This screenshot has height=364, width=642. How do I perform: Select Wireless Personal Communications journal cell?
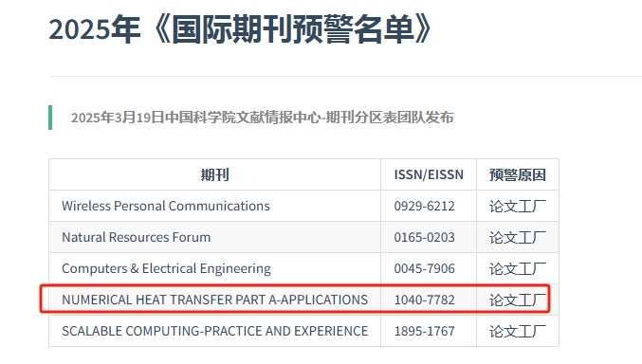point(215,206)
